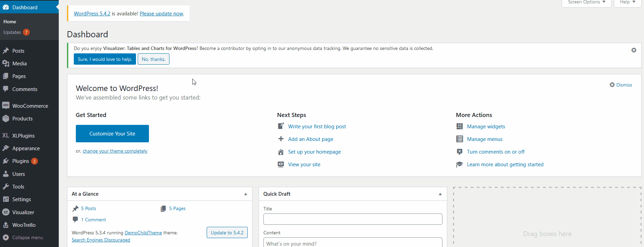Click the Posts pushpin icon
Screen dimensions: 644x247
tap(6, 51)
